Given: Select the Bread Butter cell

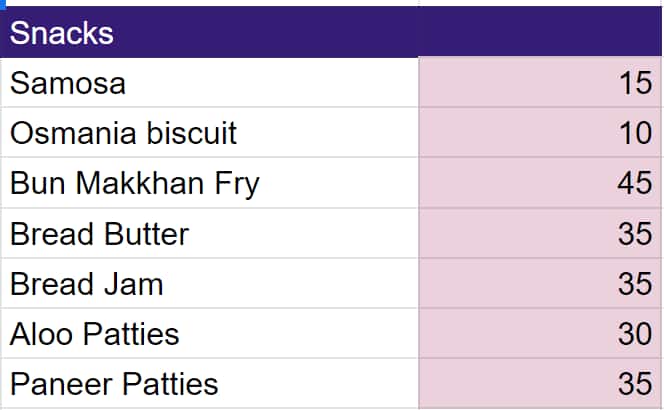Looking at the screenshot, I should tap(209, 234).
